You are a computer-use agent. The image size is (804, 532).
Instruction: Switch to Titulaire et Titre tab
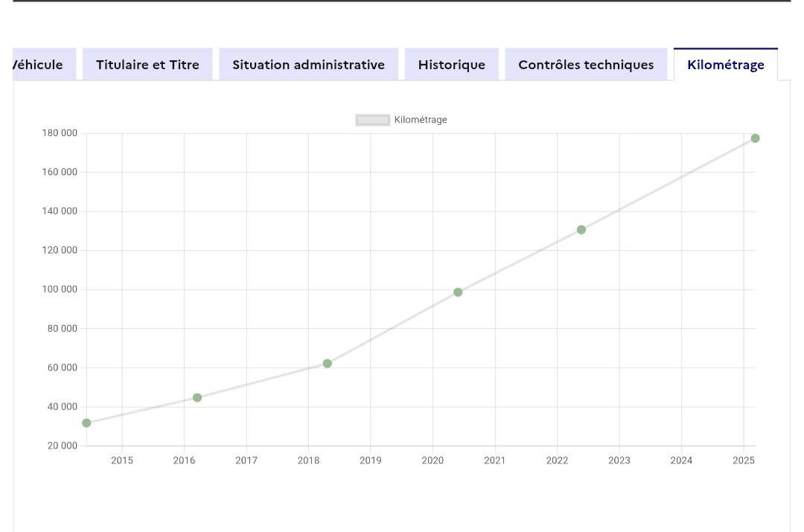click(147, 65)
